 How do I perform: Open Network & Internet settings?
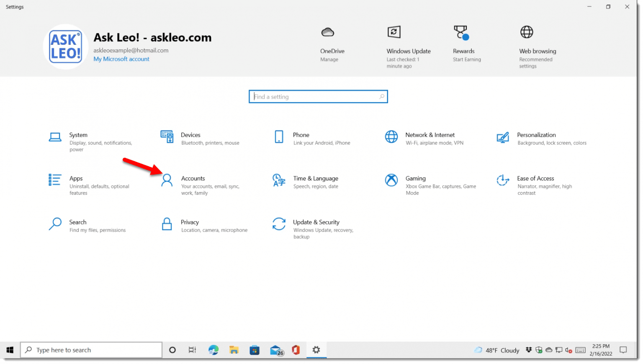point(430,137)
